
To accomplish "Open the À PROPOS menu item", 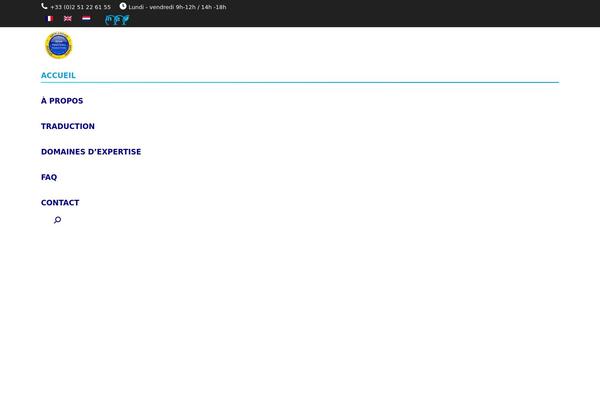I will click(62, 101).
